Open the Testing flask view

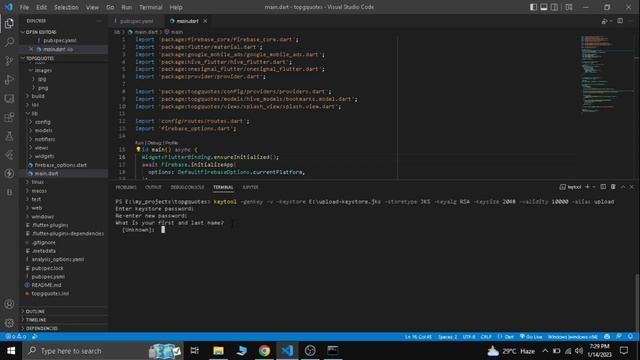click(x=9, y=136)
